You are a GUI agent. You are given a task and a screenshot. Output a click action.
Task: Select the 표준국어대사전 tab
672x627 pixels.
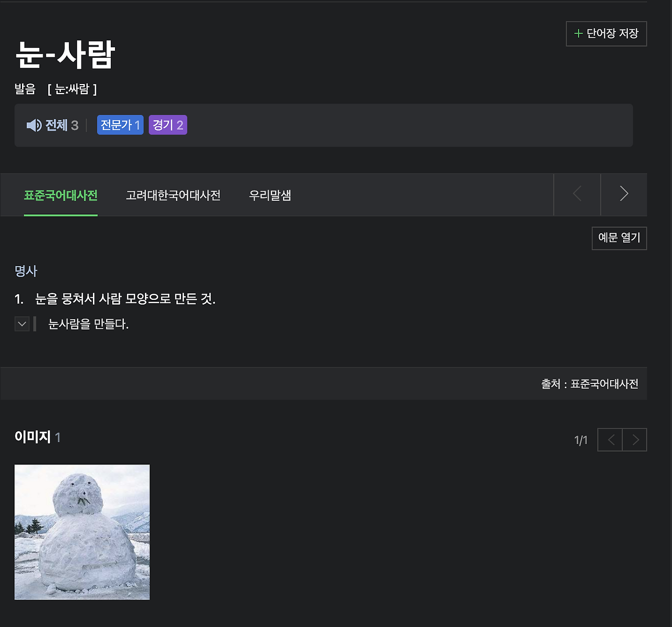pyautogui.click(x=60, y=195)
